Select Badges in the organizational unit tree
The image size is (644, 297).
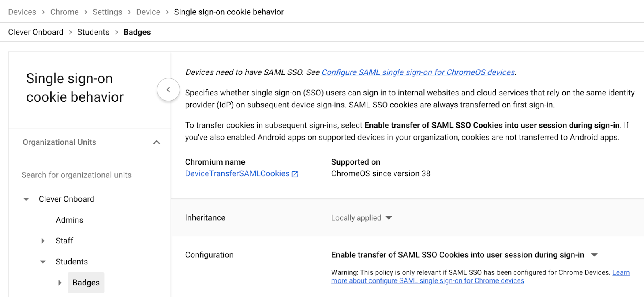coord(86,283)
